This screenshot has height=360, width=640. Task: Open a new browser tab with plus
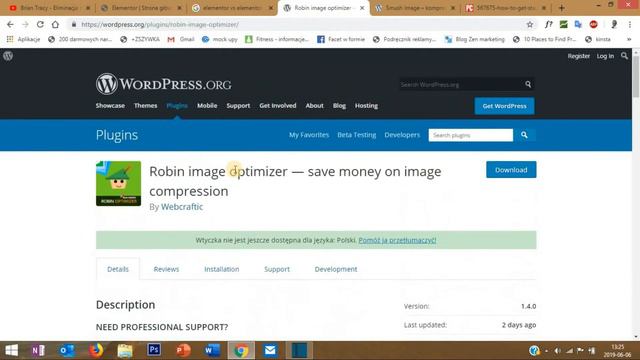562,8
